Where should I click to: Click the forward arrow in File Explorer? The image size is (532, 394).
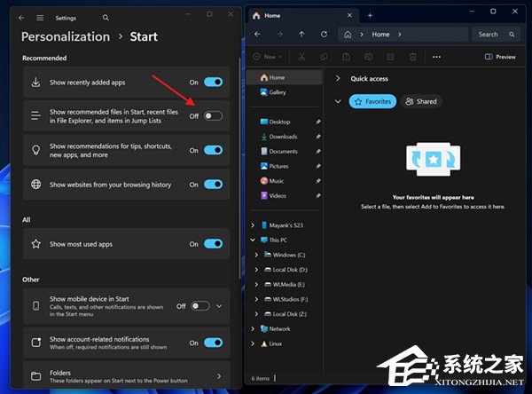coord(279,35)
